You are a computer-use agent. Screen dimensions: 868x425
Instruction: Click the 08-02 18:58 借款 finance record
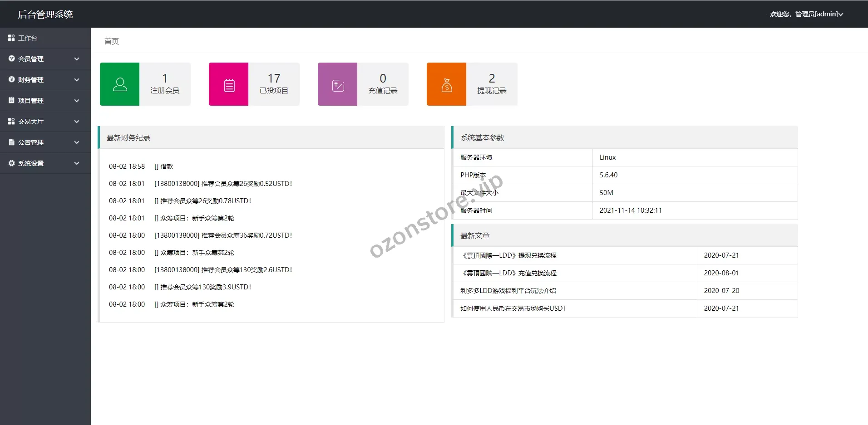139,166
